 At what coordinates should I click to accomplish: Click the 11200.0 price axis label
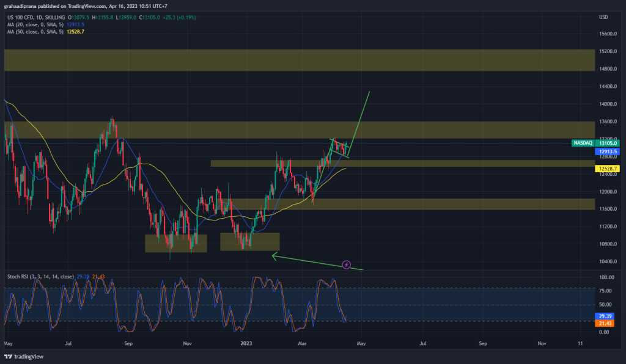(608, 227)
